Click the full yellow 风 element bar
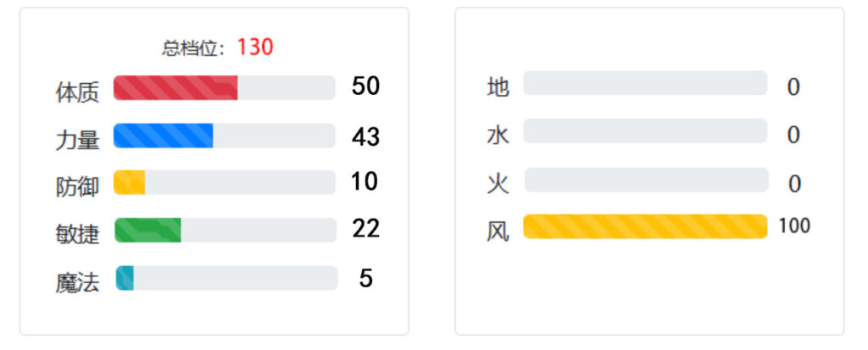 tap(645, 226)
